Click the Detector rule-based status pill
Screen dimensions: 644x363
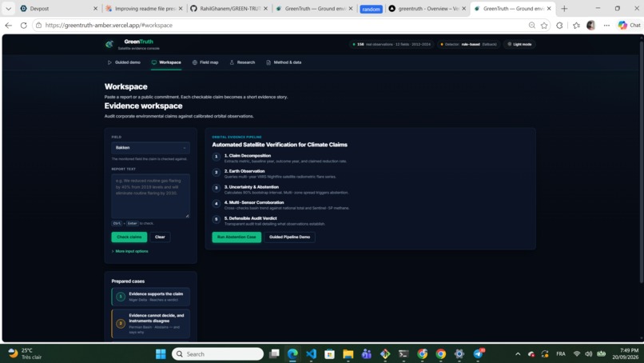coord(469,45)
